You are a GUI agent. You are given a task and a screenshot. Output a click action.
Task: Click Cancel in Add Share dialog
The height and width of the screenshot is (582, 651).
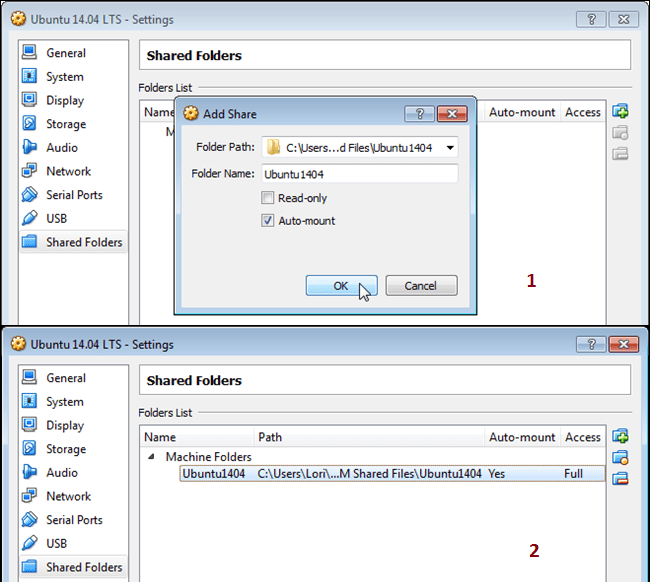click(x=421, y=286)
